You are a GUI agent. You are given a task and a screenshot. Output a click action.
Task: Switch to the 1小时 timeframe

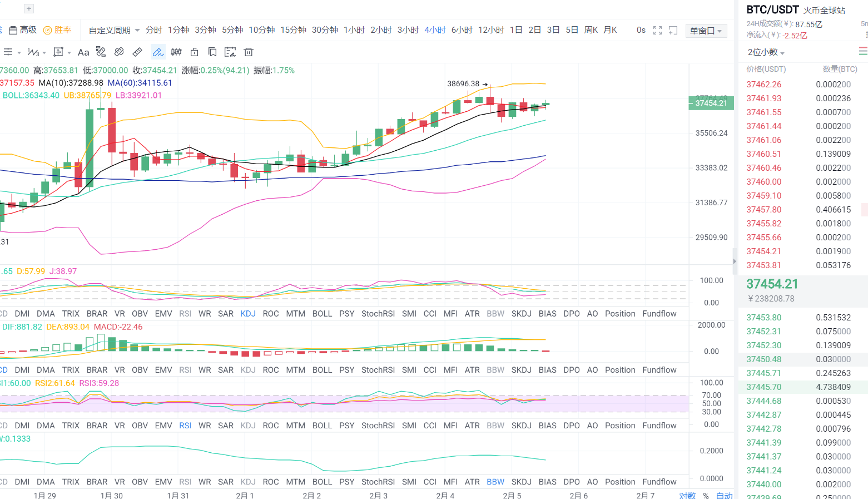tap(354, 30)
